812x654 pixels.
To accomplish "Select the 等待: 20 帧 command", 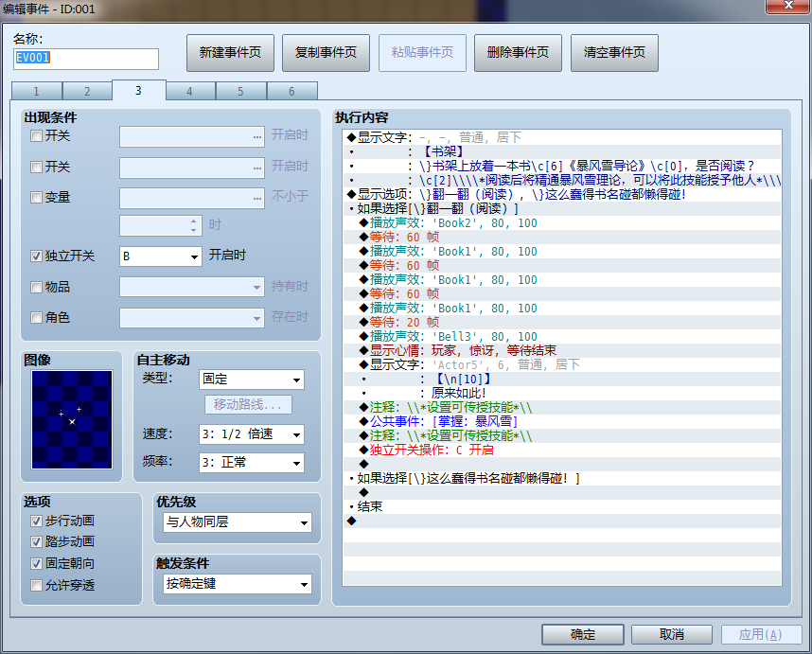I will click(x=562, y=322).
